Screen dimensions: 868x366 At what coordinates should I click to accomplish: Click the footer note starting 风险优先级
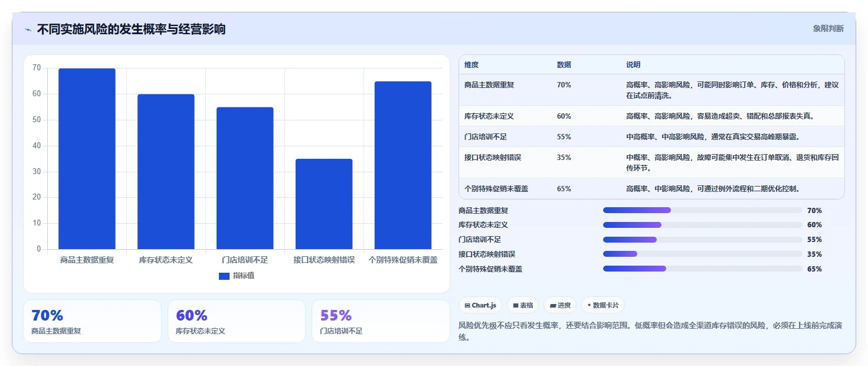[651, 332]
